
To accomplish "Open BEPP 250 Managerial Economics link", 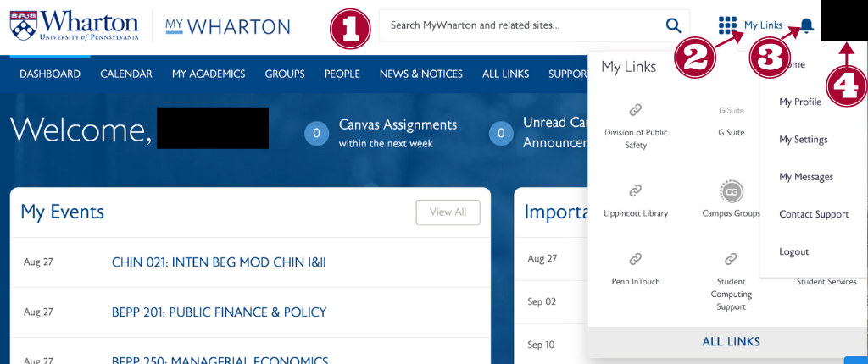I will (x=220, y=360).
